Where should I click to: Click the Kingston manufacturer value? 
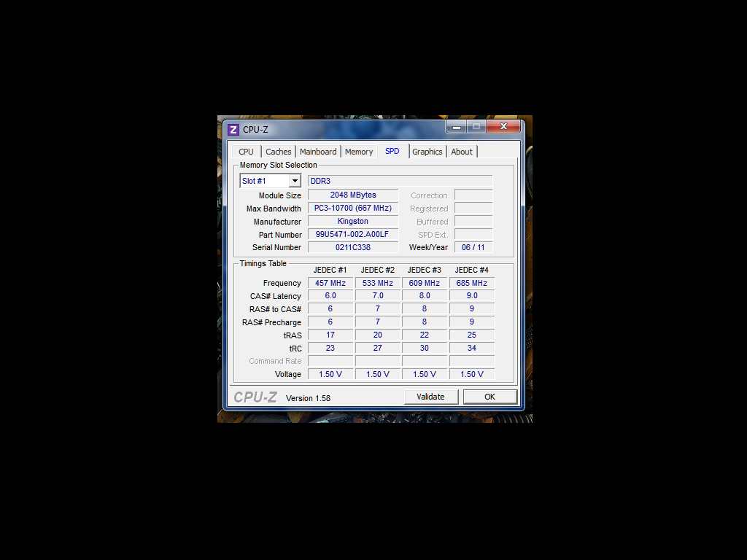(353, 221)
